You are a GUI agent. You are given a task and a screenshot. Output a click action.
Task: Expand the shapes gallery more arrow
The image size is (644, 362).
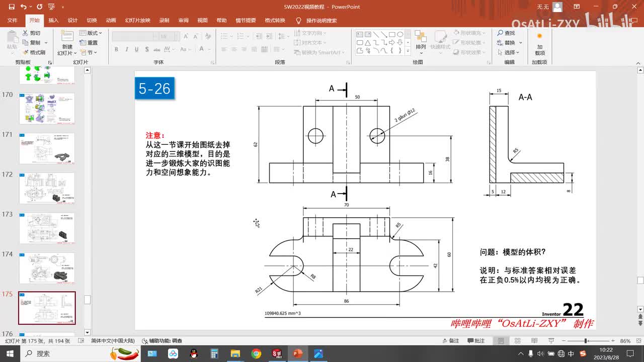point(408,51)
